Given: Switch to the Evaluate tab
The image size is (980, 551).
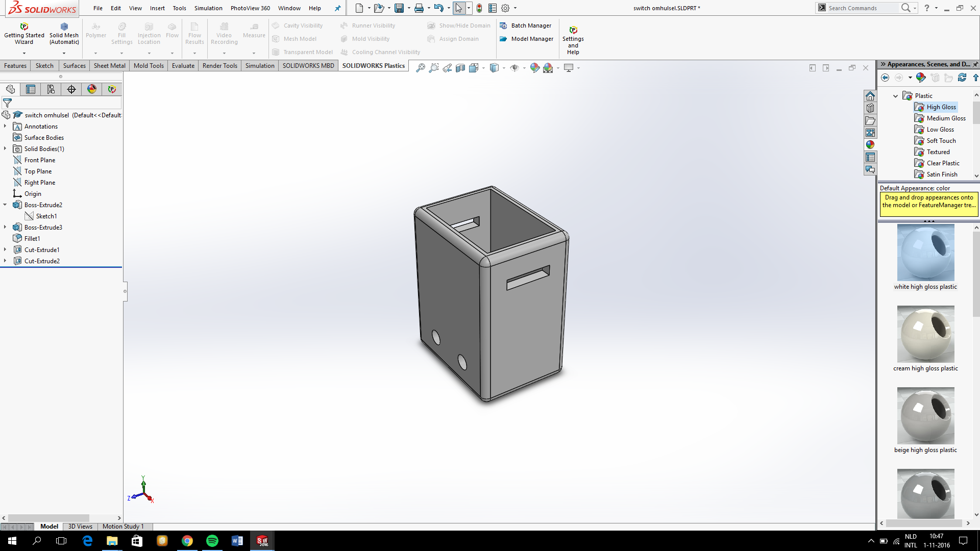Looking at the screenshot, I should click(183, 66).
